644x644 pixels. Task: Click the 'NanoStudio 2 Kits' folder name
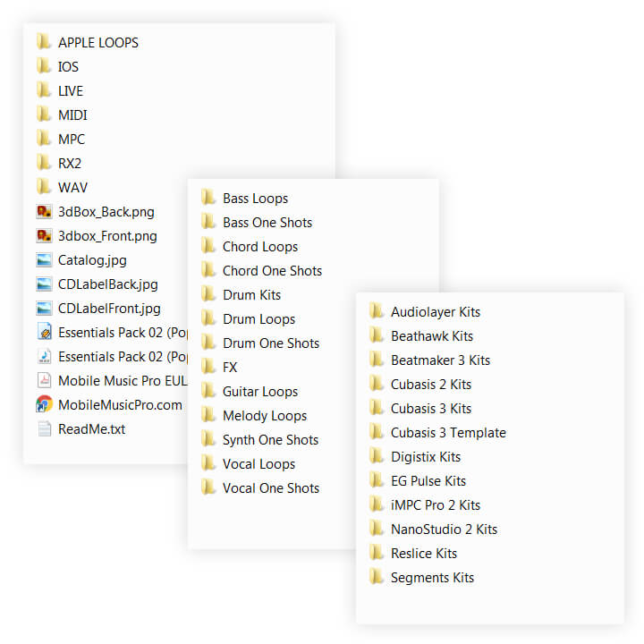click(444, 529)
